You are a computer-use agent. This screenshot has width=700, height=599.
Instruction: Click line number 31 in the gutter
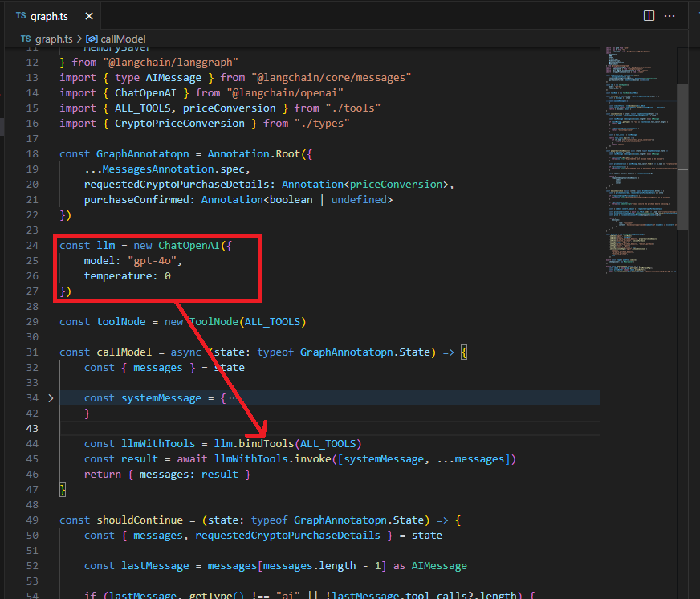pyautogui.click(x=32, y=352)
